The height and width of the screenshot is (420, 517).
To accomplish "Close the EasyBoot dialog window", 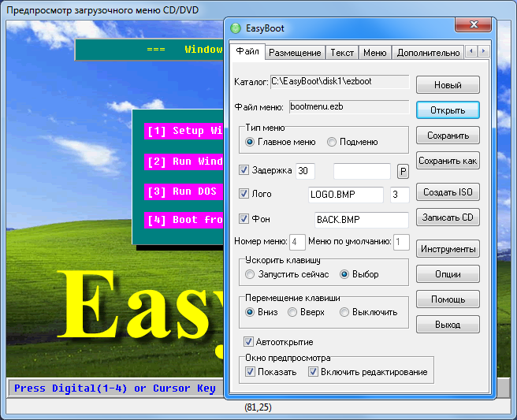I will click(474, 24).
